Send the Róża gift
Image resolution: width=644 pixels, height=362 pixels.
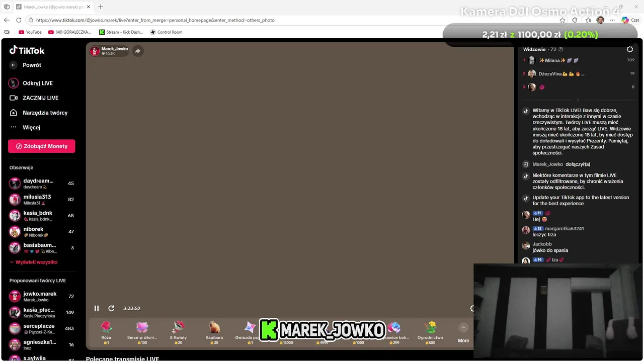pos(106,333)
